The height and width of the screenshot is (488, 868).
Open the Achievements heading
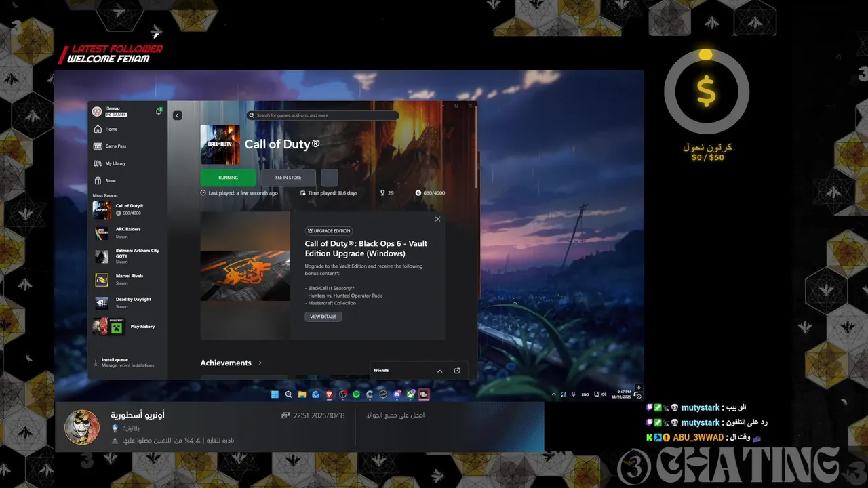tap(226, 363)
